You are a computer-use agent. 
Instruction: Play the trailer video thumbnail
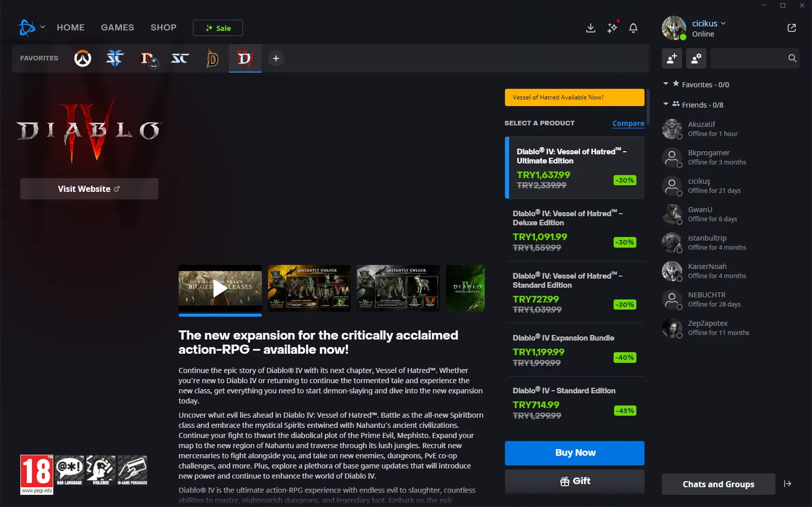tap(220, 288)
